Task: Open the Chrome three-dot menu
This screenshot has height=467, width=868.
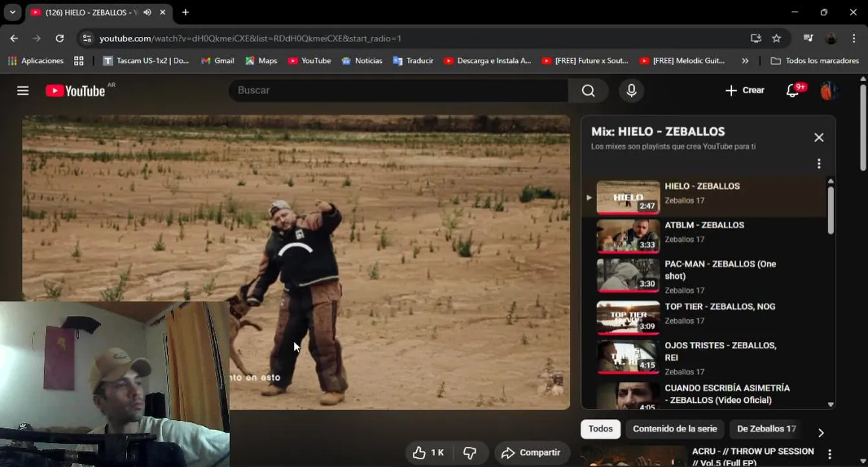Action: 854,38
